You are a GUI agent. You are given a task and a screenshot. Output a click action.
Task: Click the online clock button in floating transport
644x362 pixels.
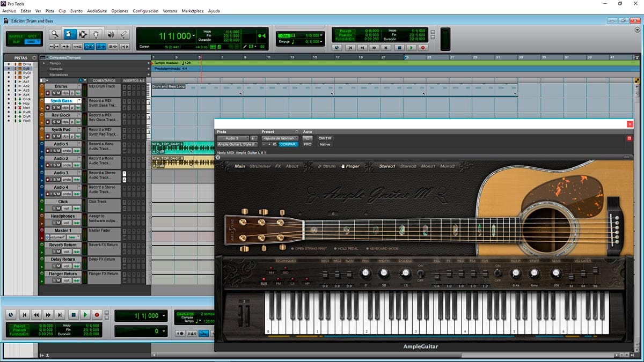11,315
